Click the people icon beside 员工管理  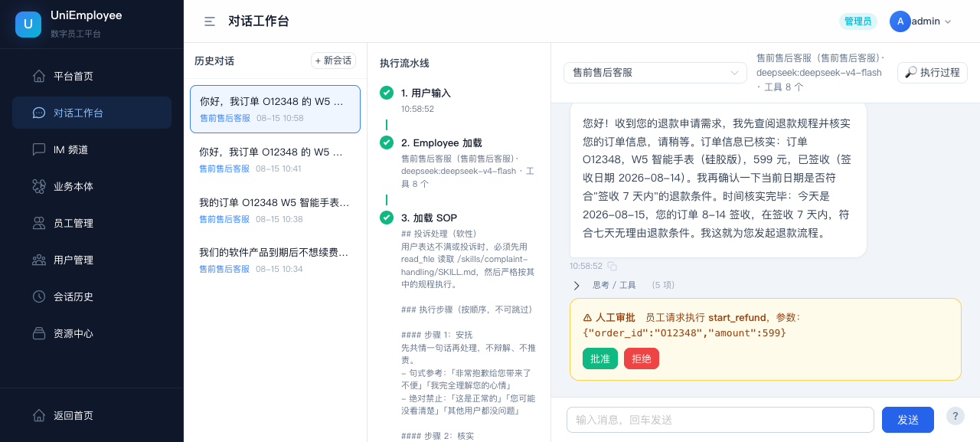coord(39,223)
